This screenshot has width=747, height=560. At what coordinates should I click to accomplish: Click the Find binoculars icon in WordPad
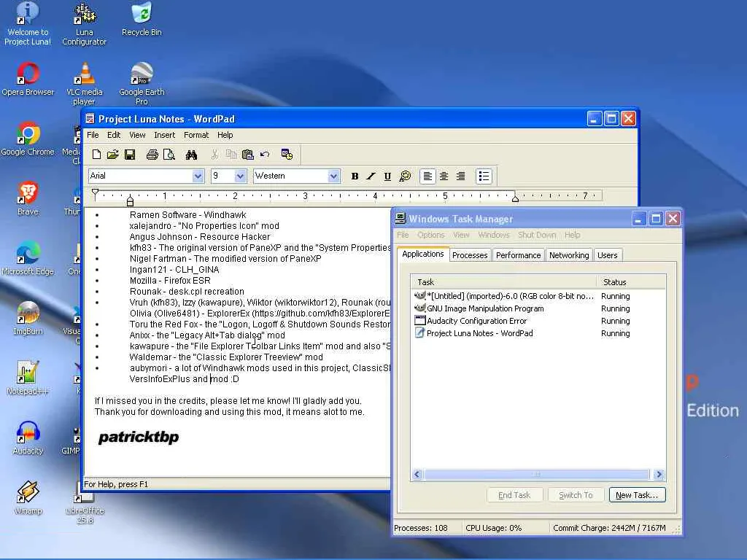pyautogui.click(x=192, y=155)
